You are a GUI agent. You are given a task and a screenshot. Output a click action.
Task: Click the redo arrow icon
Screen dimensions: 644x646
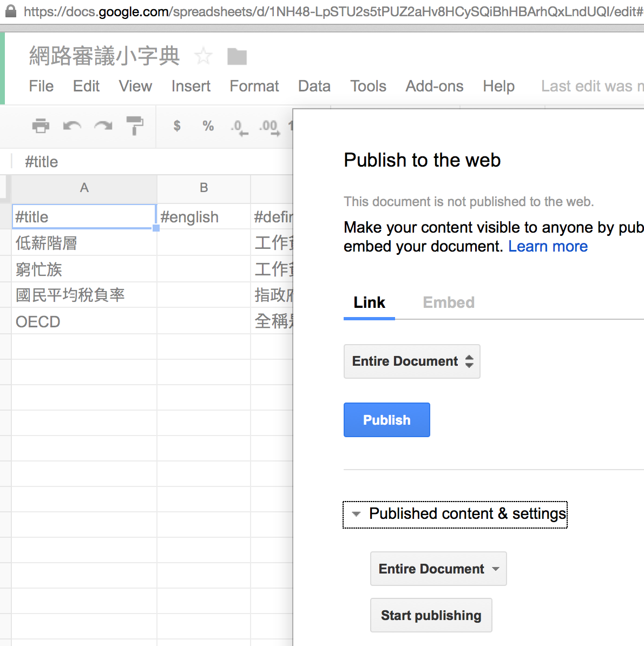(x=103, y=126)
